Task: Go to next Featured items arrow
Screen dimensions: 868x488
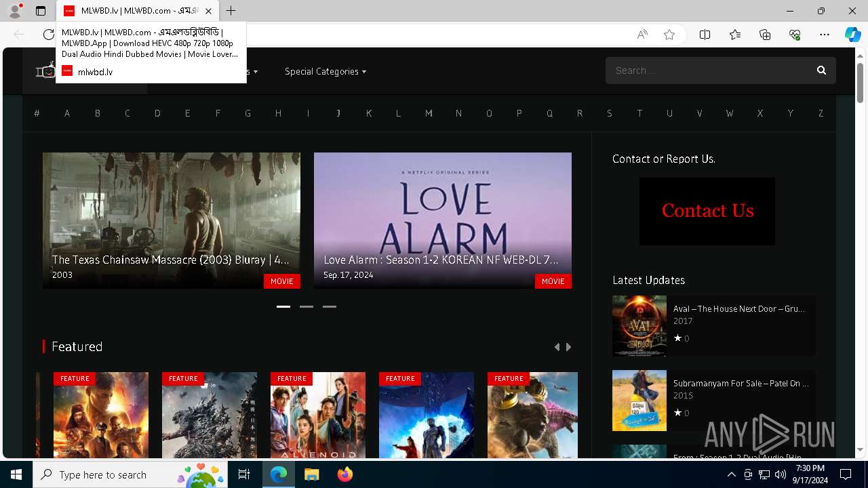Action: tap(569, 347)
